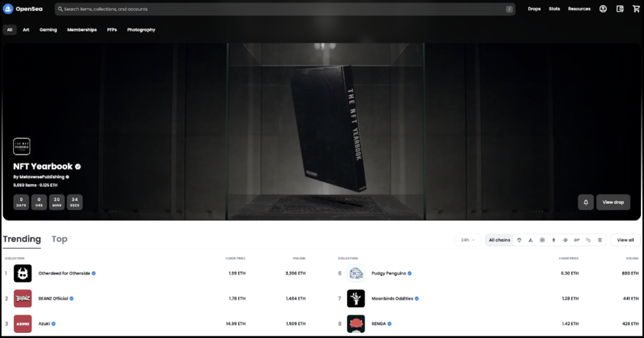
Task: Open the shopping cart
Action: coord(636,9)
